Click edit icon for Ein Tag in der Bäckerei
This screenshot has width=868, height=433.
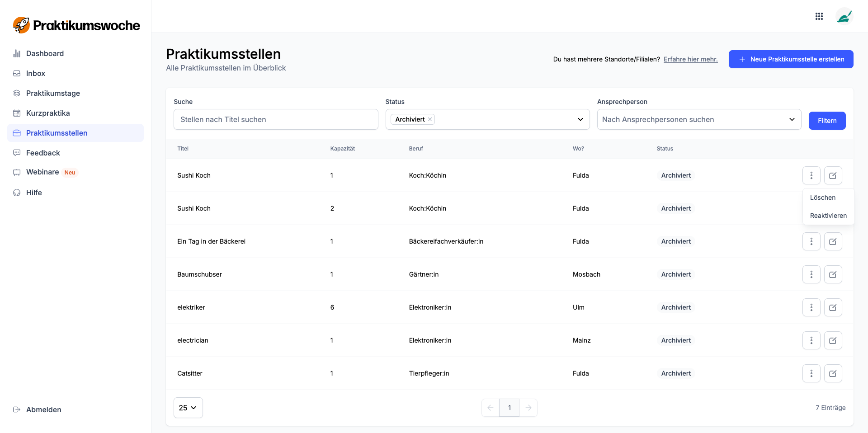[x=833, y=241]
